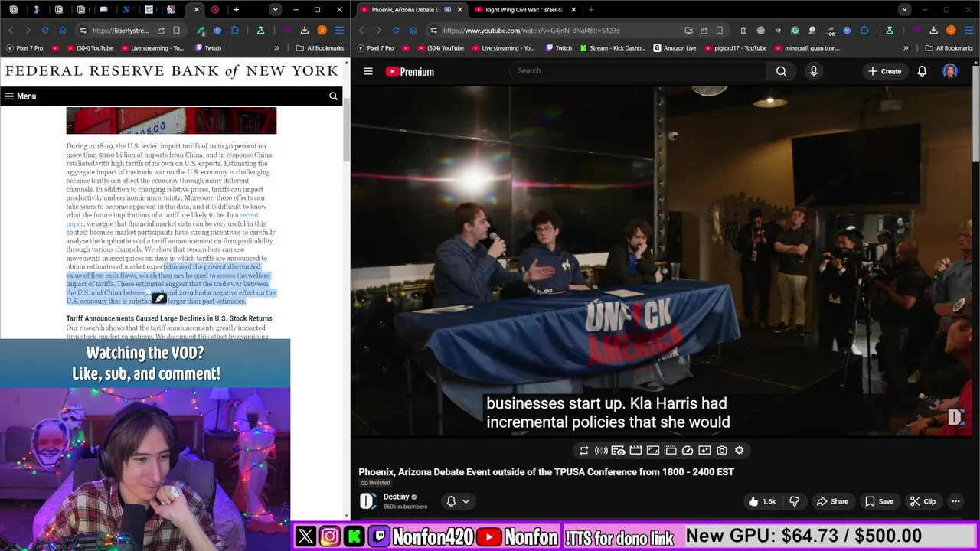Click the audio boost waves icon under the video
The width and height of the screenshot is (980, 551).
click(x=601, y=451)
